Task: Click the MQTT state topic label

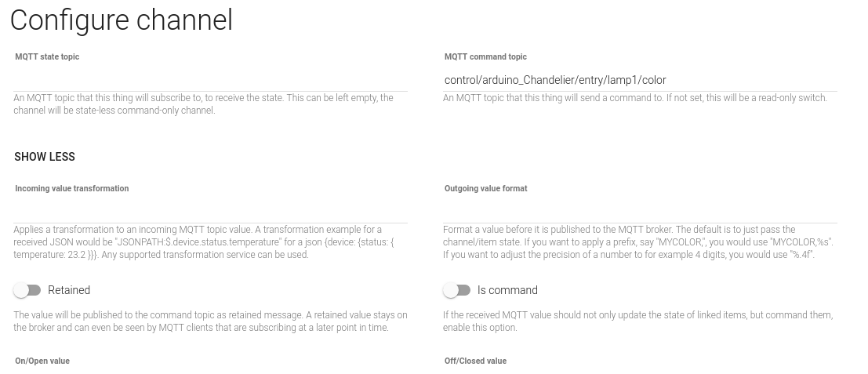Action: point(47,56)
